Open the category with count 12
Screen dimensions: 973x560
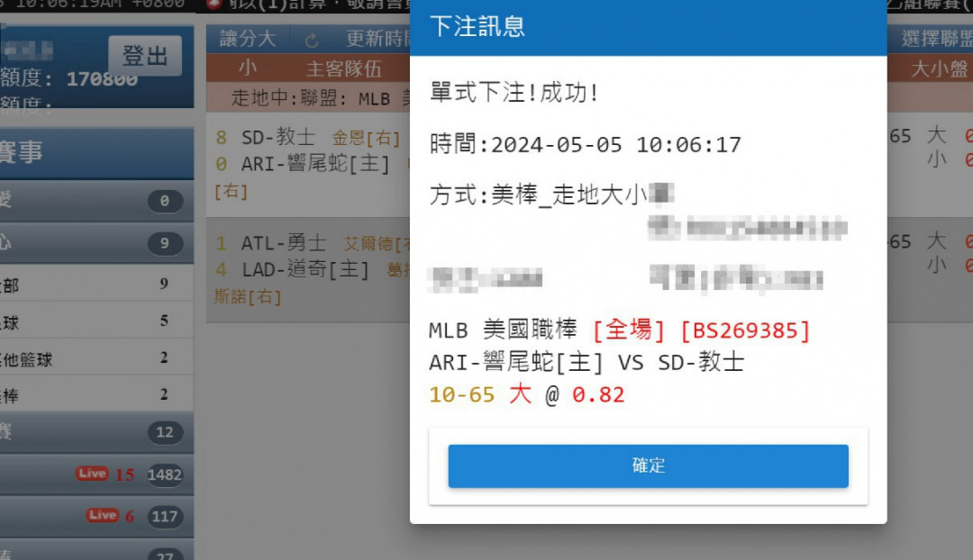pos(96,431)
